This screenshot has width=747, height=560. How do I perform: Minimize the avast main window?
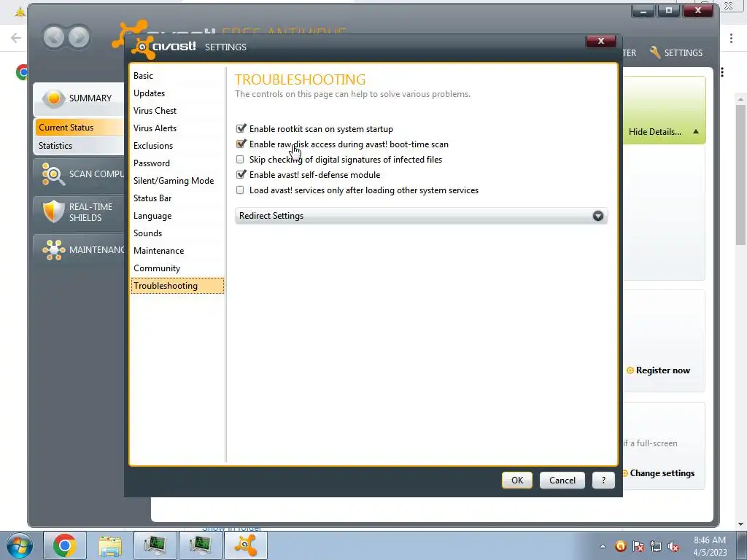pos(643,10)
